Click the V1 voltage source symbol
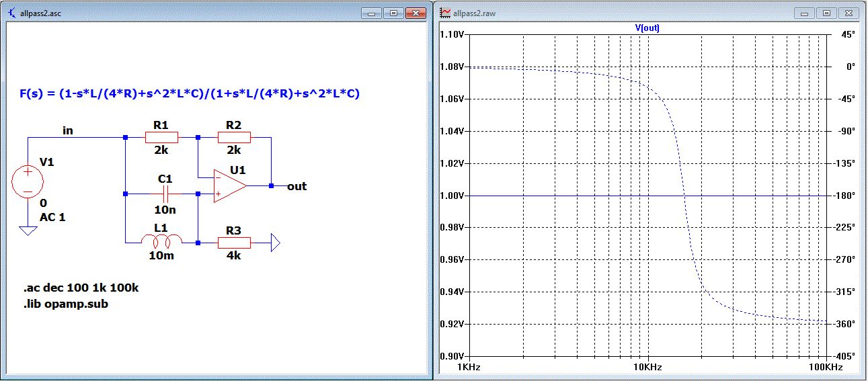868x381 pixels. 28,181
